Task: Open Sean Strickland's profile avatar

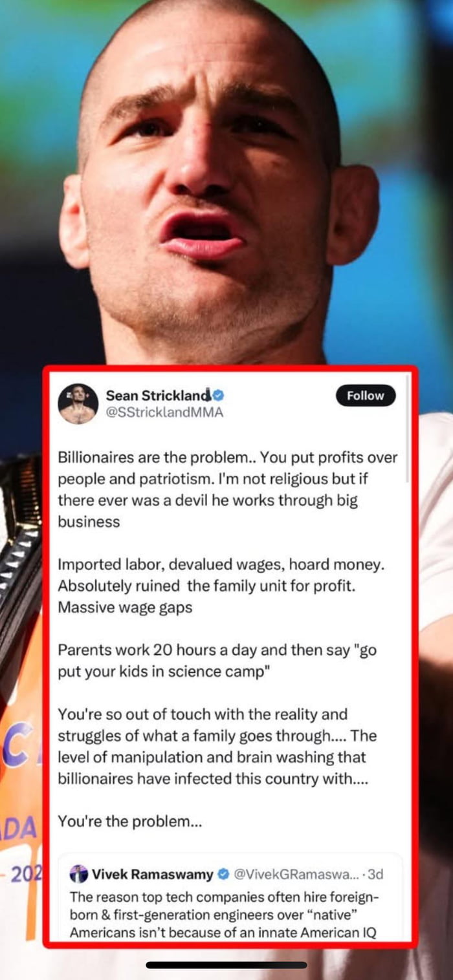Action: 78,404
